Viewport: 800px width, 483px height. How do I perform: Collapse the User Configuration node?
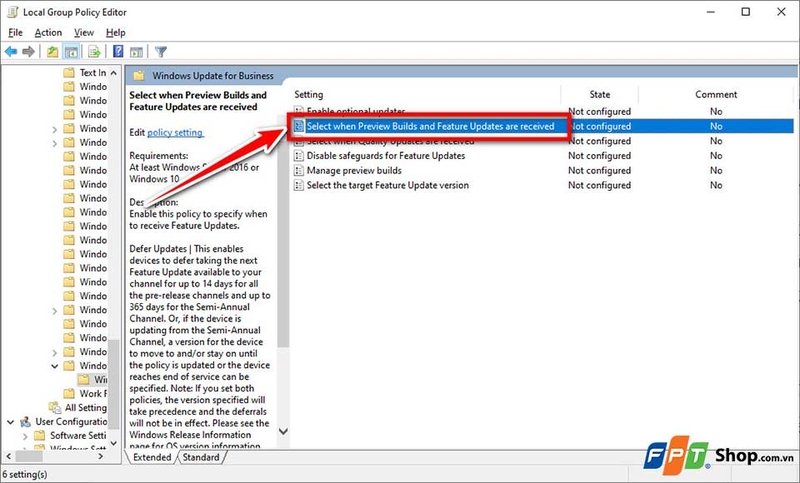click(x=10, y=422)
